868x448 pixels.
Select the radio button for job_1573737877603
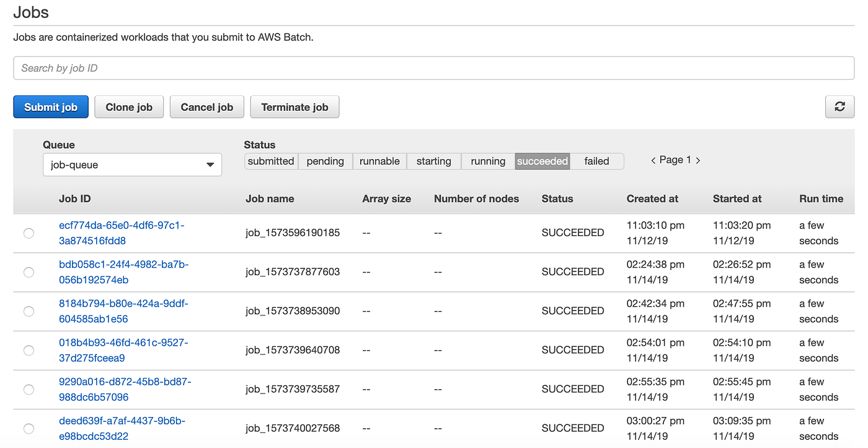[29, 273]
